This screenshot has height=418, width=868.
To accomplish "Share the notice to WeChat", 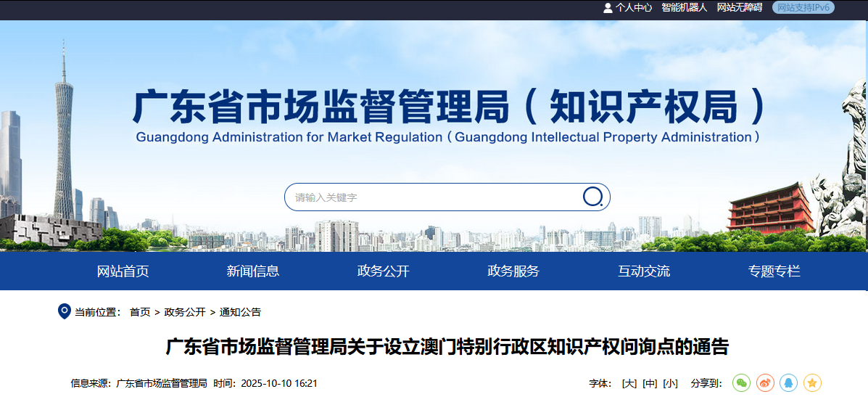I will coord(741,383).
